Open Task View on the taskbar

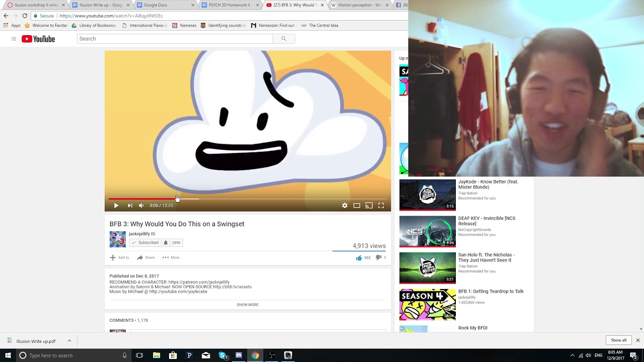point(139,355)
